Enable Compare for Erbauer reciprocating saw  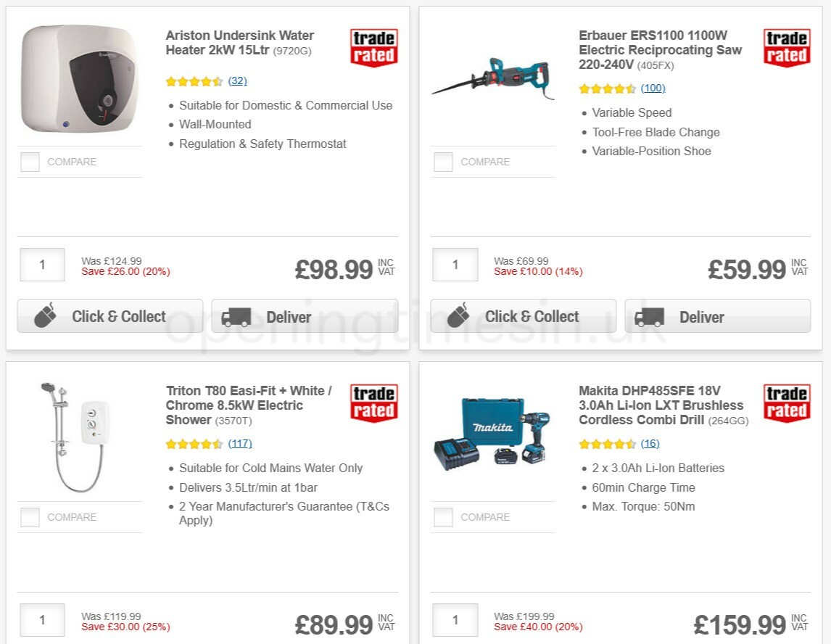coord(442,162)
